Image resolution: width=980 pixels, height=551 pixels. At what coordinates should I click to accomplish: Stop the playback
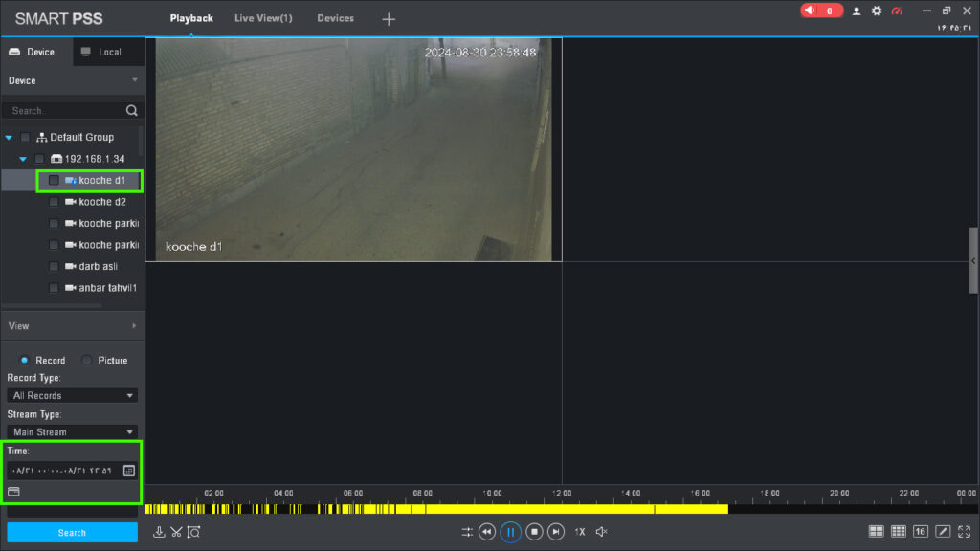[534, 532]
